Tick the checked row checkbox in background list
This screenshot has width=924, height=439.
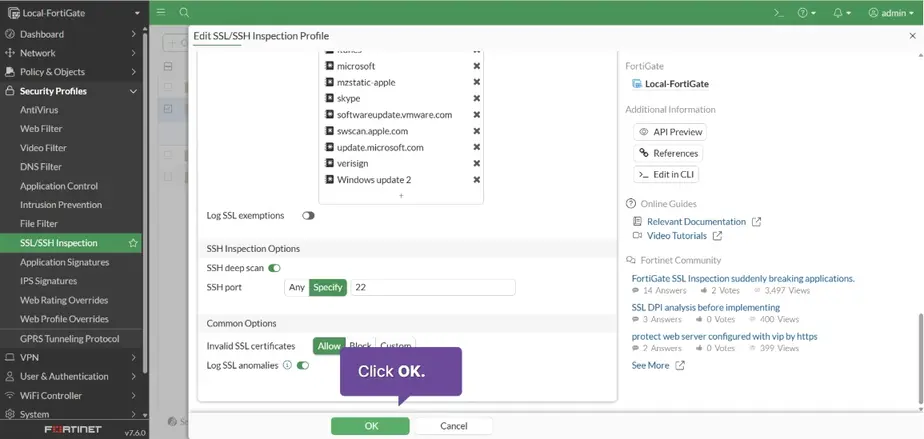click(168, 108)
